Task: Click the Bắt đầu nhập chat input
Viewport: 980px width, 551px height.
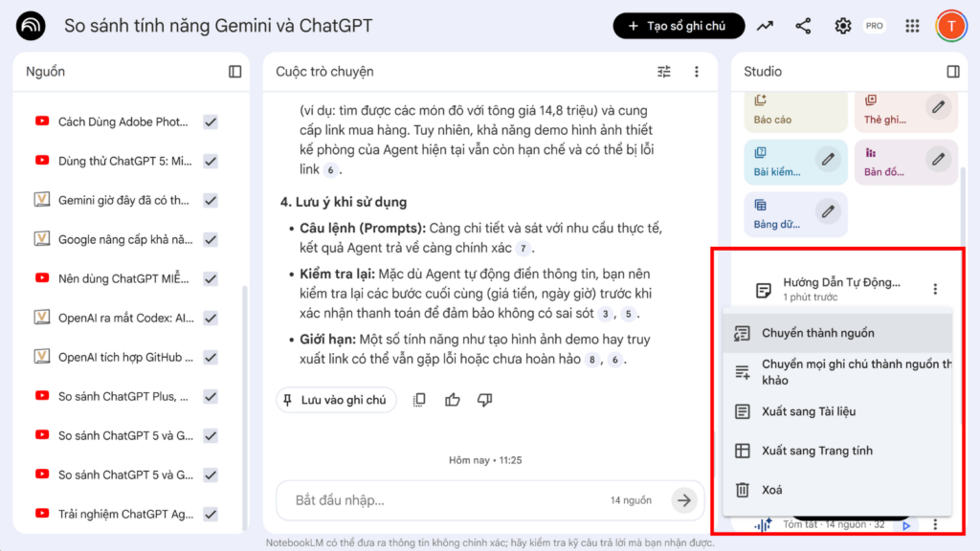Action: 440,500
